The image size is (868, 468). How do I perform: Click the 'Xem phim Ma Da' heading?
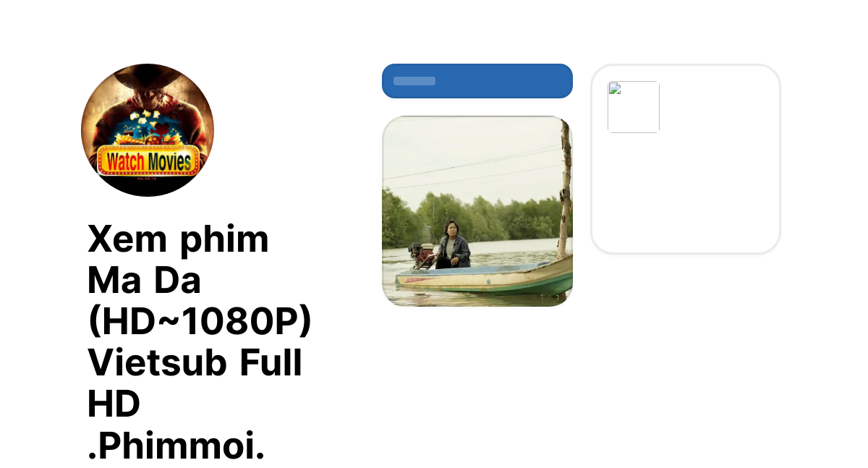(x=178, y=259)
